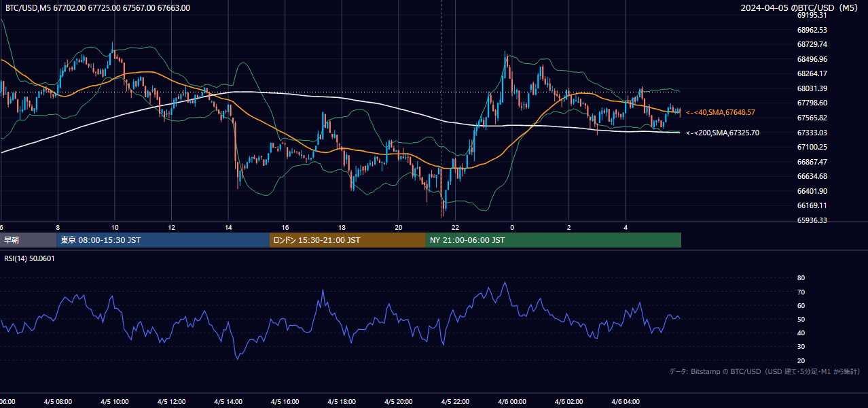Click price axis value 68962.53
This screenshot has height=408, width=868.
(812, 30)
